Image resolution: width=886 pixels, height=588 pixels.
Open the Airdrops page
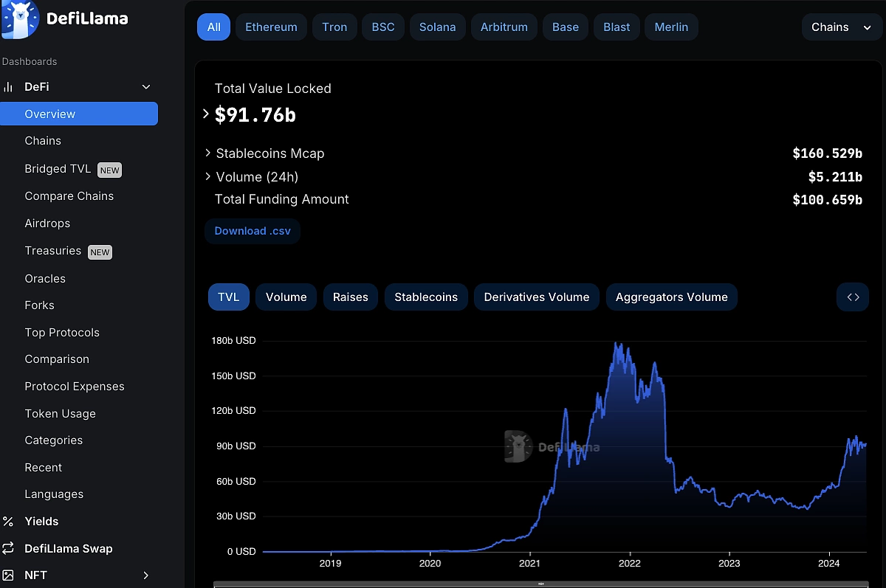[x=47, y=224]
